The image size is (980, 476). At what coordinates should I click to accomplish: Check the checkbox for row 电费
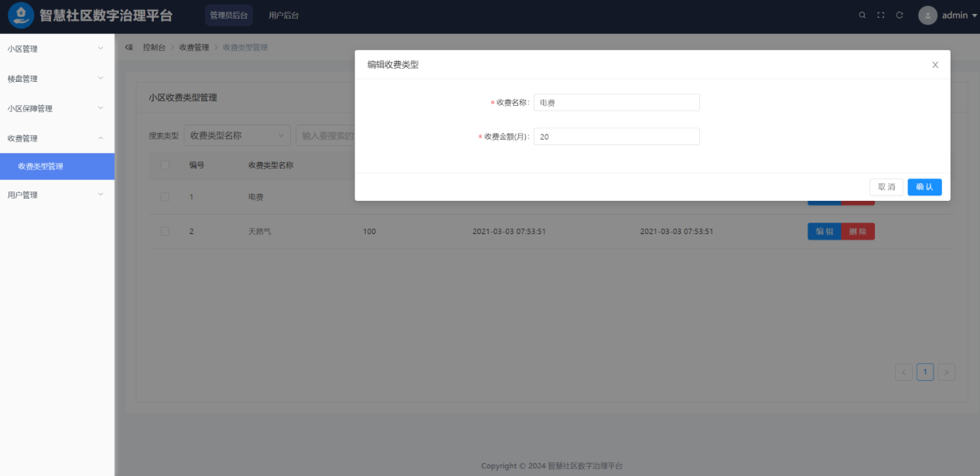[x=164, y=196]
